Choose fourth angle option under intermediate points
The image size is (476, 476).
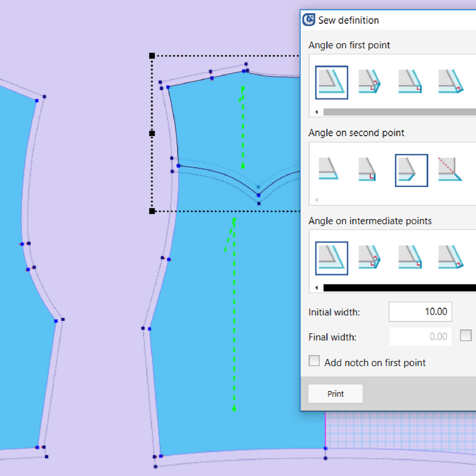pyautogui.click(x=451, y=257)
